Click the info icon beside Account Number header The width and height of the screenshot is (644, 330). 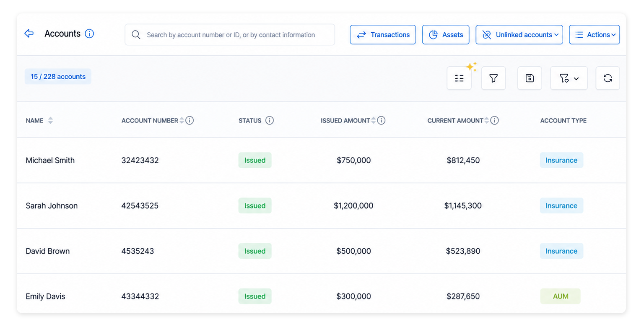pyautogui.click(x=190, y=120)
